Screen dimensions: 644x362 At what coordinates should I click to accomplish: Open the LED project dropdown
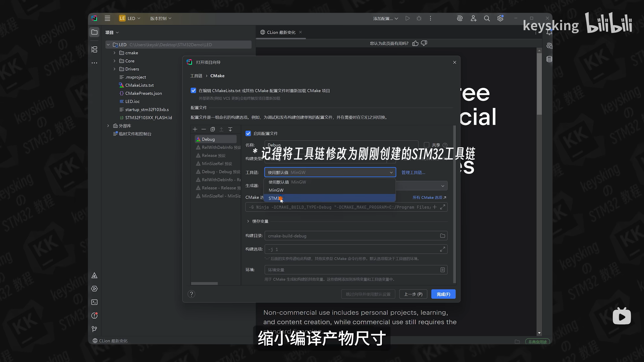click(x=130, y=18)
